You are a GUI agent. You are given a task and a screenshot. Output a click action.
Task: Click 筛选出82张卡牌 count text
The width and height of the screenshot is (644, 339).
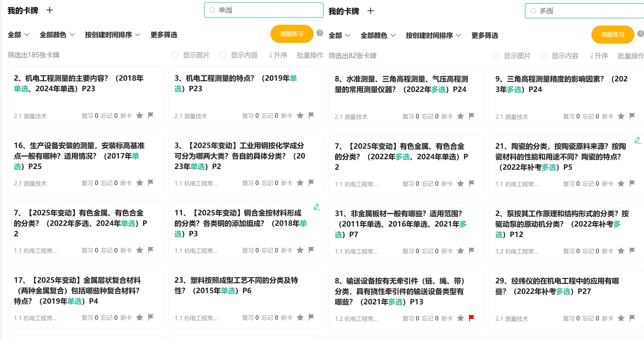[x=352, y=56]
